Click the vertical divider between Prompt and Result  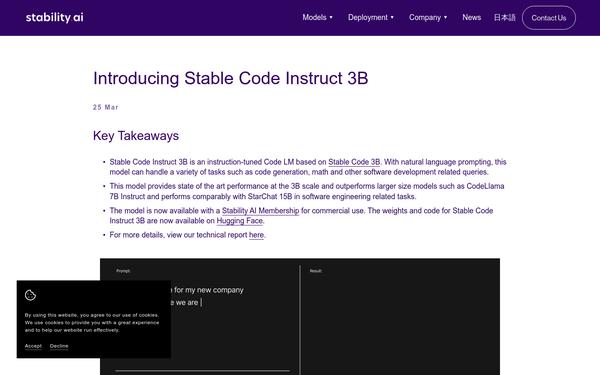click(300, 320)
